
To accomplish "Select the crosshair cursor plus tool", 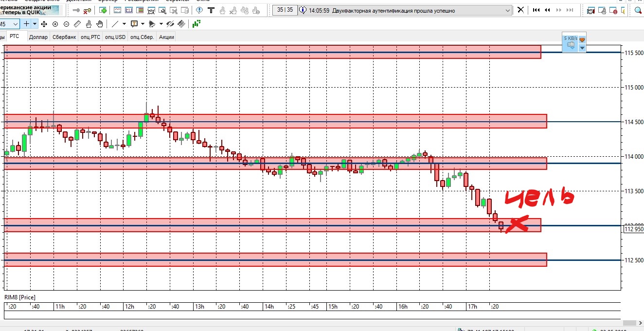I will pyautogui.click(x=26, y=24).
